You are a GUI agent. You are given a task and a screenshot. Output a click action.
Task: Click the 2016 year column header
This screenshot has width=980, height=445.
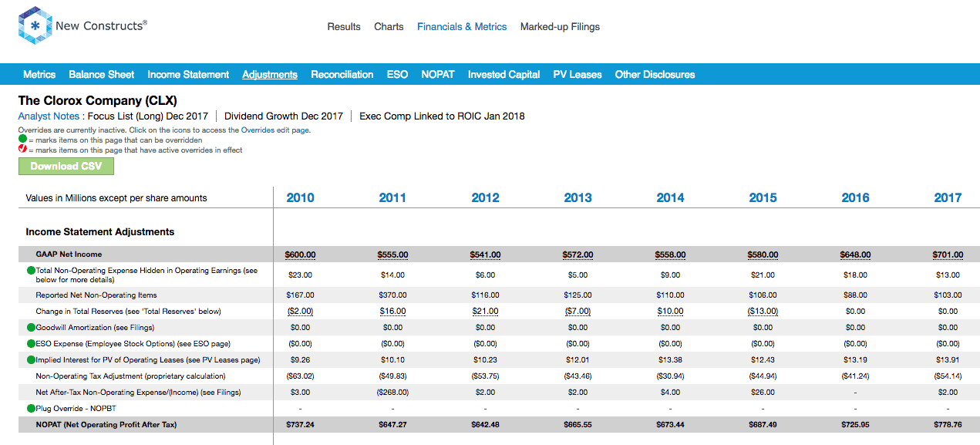click(x=855, y=198)
